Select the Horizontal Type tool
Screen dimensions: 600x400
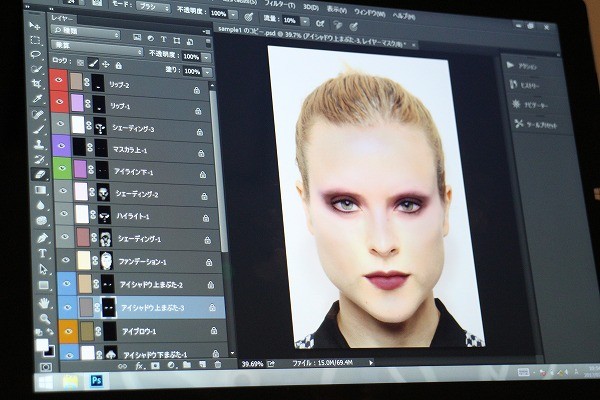43,253
